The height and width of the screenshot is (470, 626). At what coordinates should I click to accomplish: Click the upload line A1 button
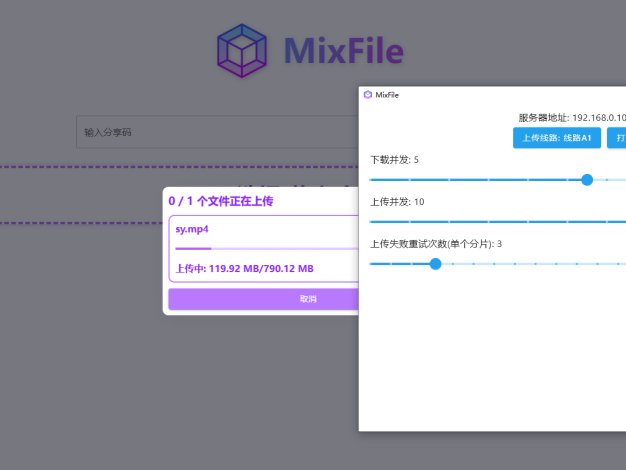[x=557, y=138]
